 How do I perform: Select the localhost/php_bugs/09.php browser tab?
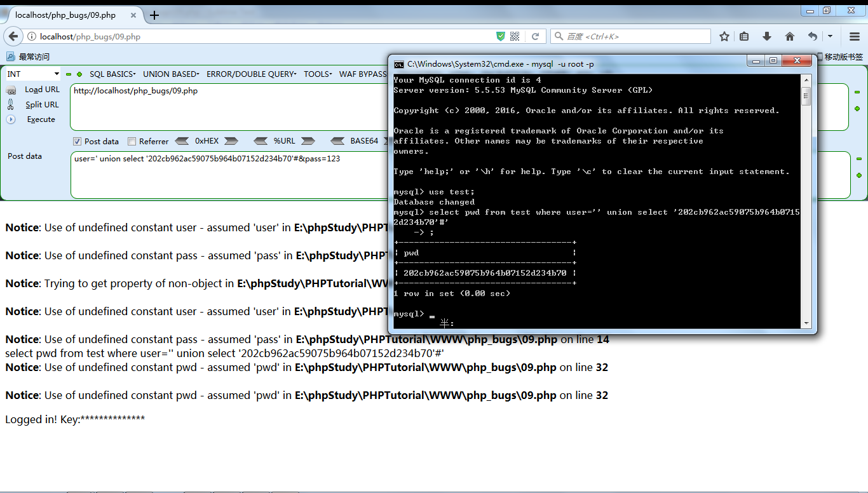pos(75,15)
